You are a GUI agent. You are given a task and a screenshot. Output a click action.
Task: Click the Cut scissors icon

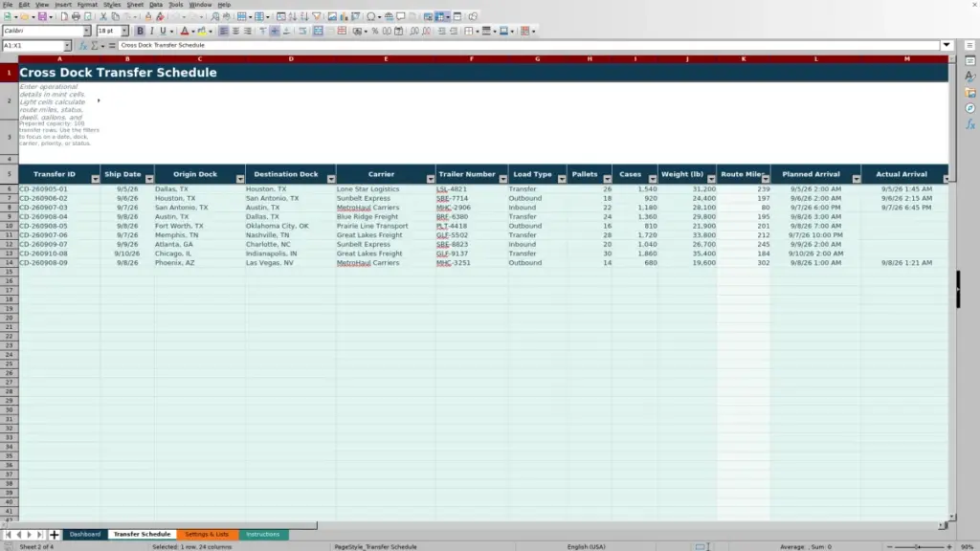click(103, 17)
